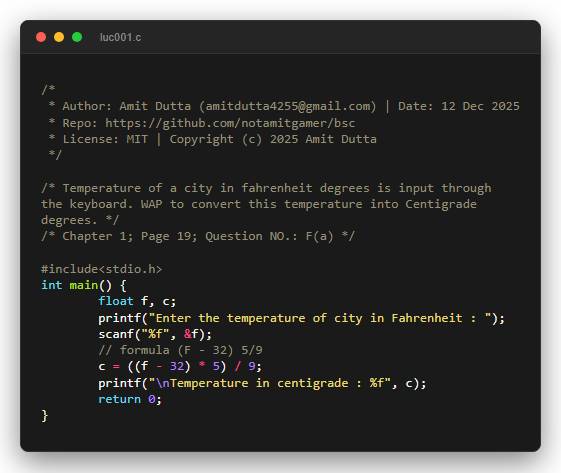Viewport: 561px width, 473px height.
Task: Click the 'degrees. */' comment line
Action: (80, 220)
